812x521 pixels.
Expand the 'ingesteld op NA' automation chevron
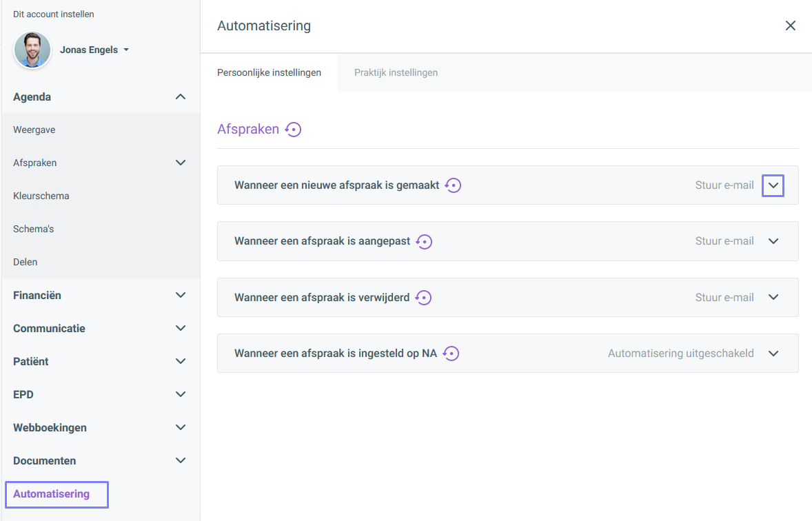click(x=773, y=354)
